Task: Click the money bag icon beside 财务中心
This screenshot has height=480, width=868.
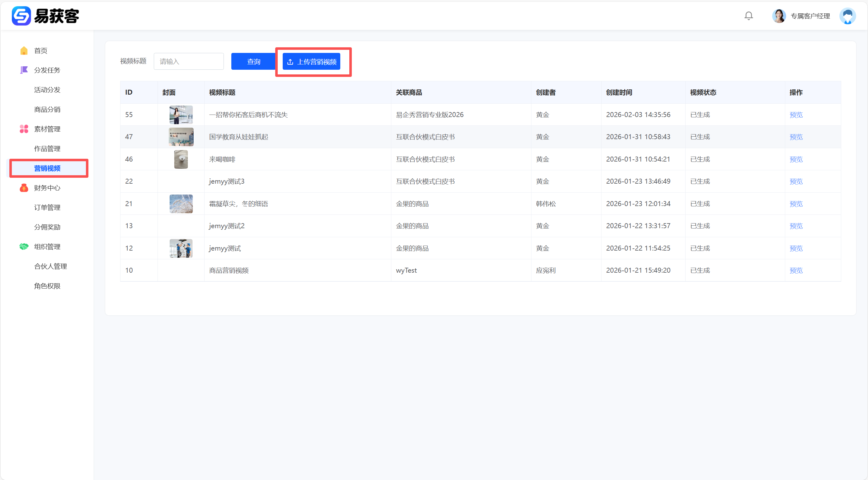Action: pos(24,188)
